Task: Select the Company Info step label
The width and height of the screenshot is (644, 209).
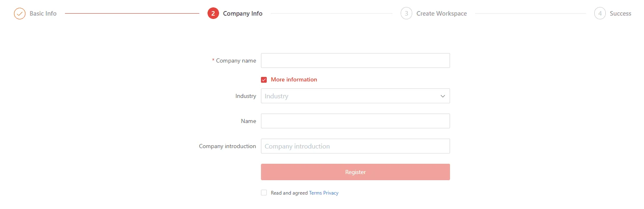Action: (243, 14)
